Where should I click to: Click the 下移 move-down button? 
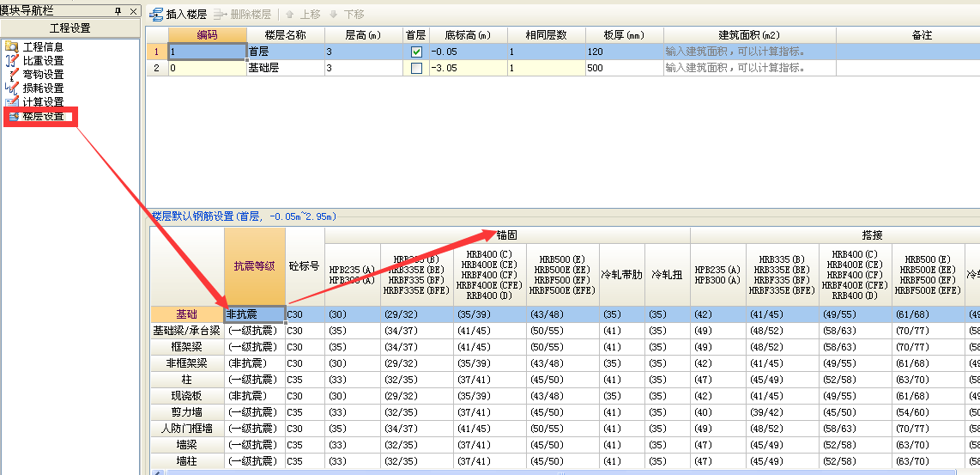point(346,14)
